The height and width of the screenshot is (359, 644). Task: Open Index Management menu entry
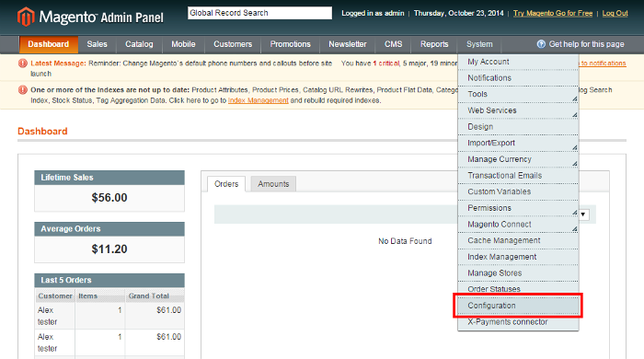click(518, 257)
